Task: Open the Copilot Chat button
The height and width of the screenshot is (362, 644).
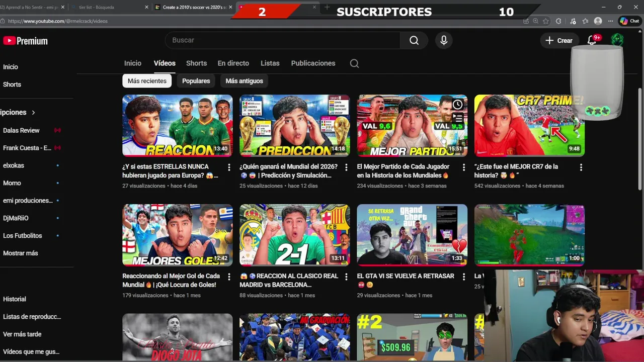Action: pyautogui.click(x=629, y=21)
